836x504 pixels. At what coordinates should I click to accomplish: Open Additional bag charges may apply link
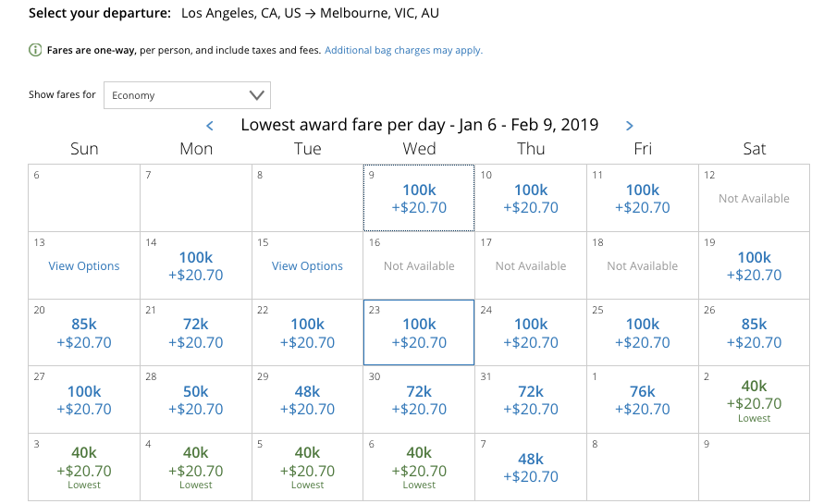click(403, 51)
